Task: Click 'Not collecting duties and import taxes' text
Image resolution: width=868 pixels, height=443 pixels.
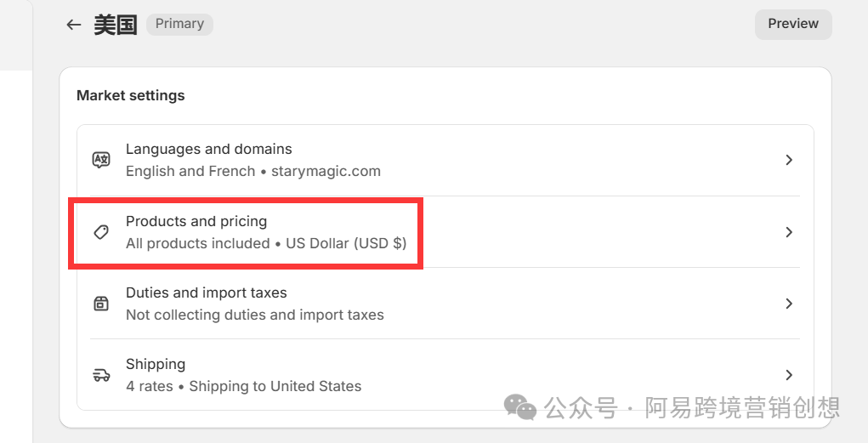Action: 255,315
